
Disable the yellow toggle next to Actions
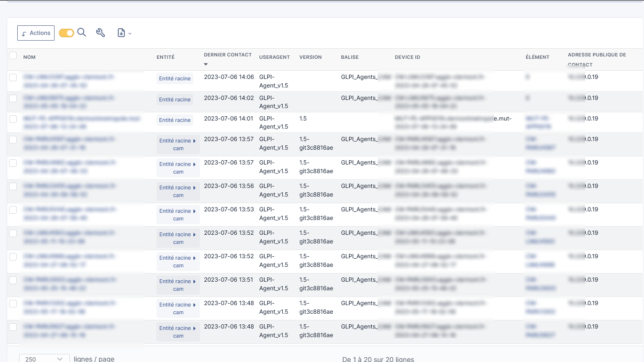pos(66,33)
